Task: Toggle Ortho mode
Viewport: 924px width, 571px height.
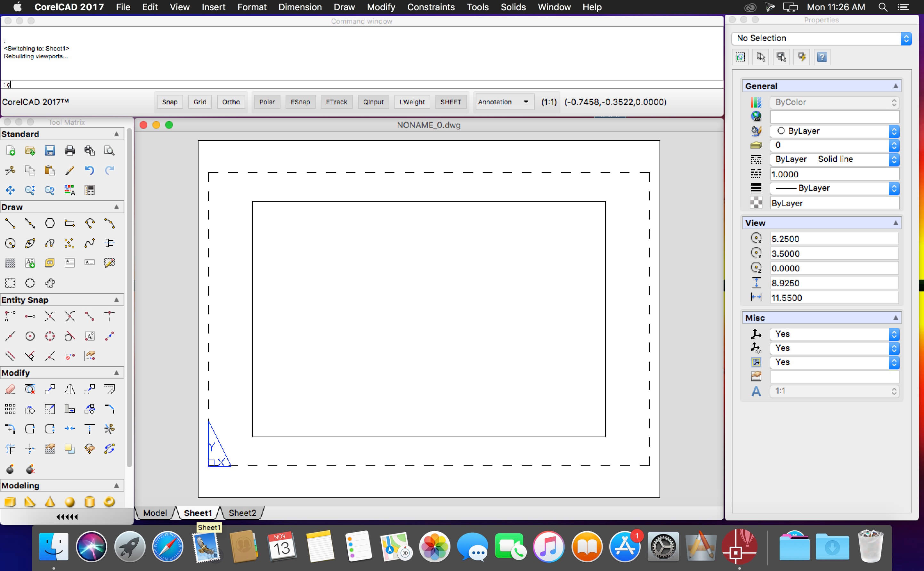Action: click(231, 102)
